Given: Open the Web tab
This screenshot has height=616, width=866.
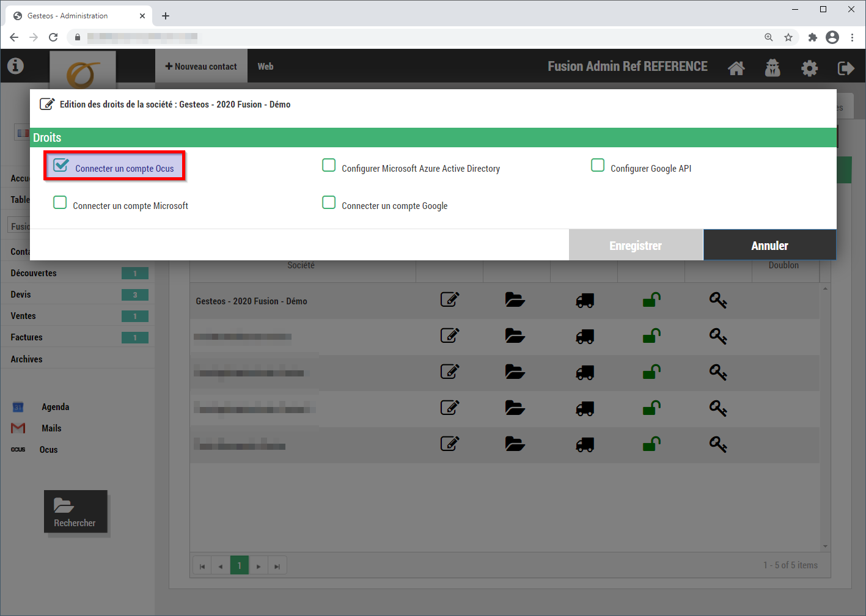Looking at the screenshot, I should (x=265, y=67).
